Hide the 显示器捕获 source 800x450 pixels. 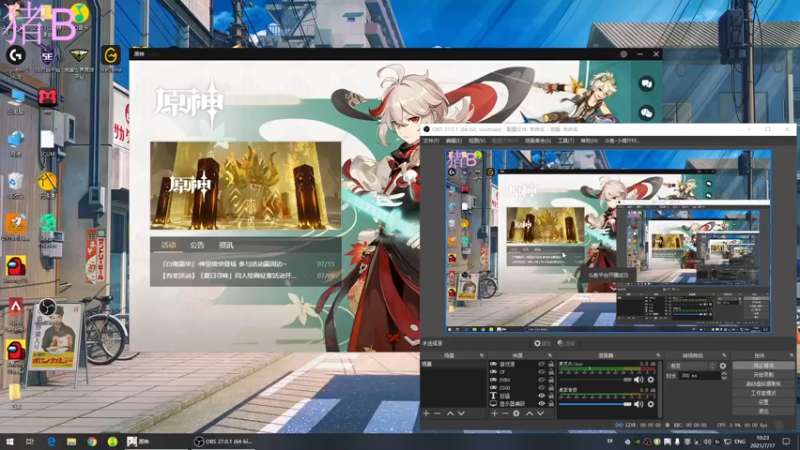point(541,404)
